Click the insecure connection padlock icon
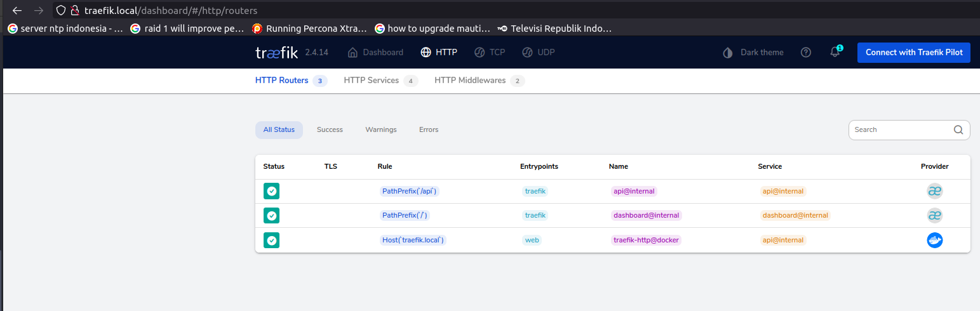Viewport: 980px width, 311px height. (x=74, y=10)
